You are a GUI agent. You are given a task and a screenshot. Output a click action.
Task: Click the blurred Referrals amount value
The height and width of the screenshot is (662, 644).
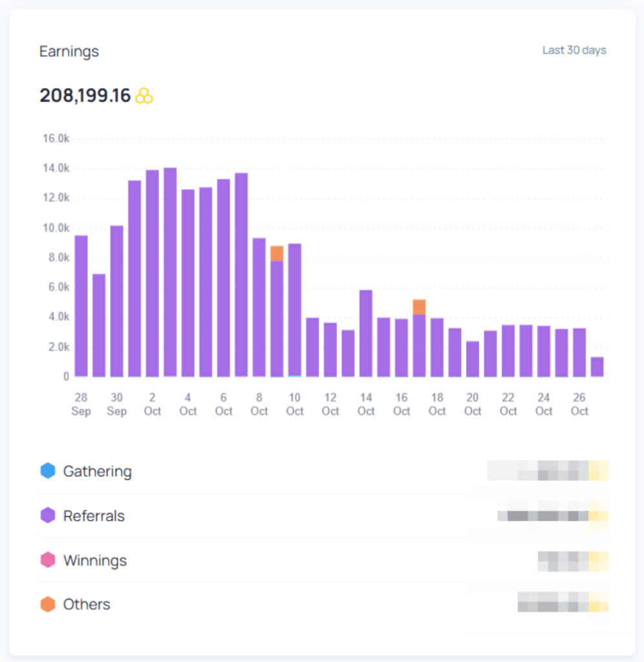click(553, 516)
